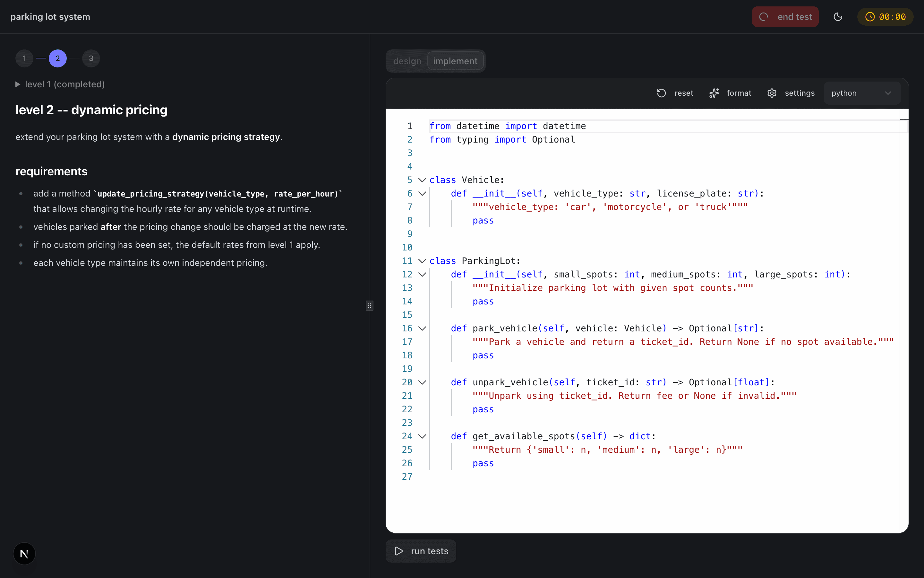Expand level 1 (completed) section
924x578 pixels.
click(x=60, y=84)
